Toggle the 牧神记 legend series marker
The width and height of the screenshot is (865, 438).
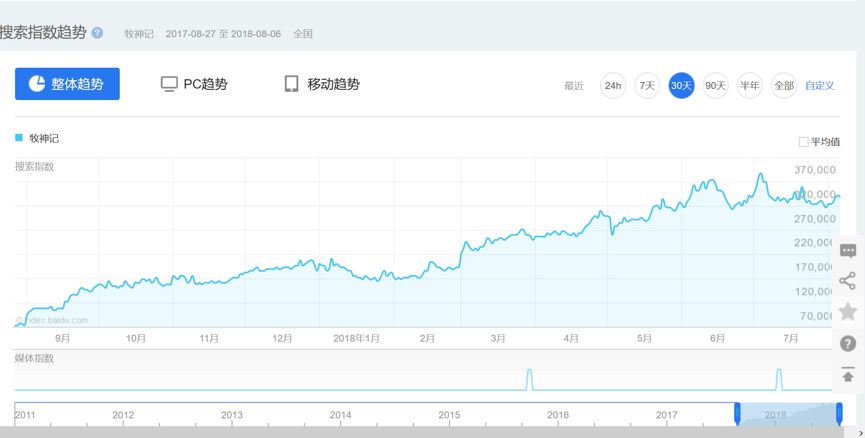[x=19, y=137]
